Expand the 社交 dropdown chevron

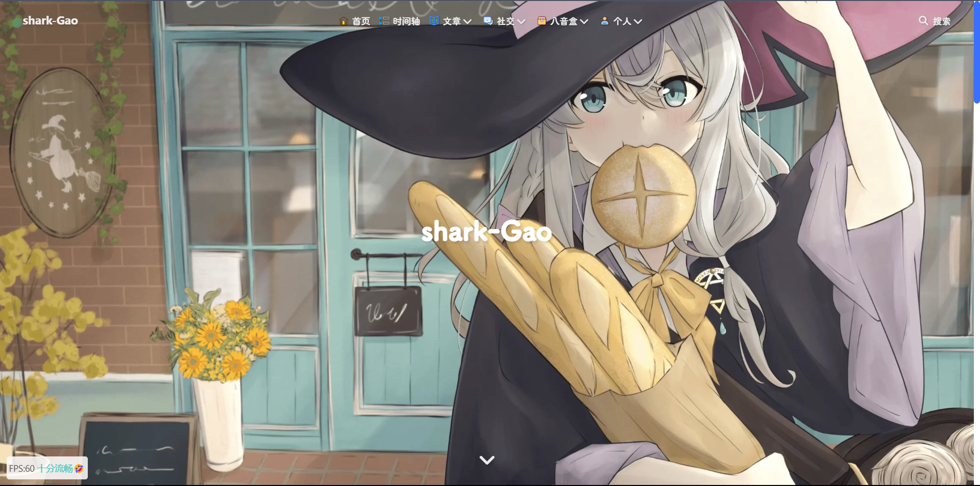[x=521, y=21]
